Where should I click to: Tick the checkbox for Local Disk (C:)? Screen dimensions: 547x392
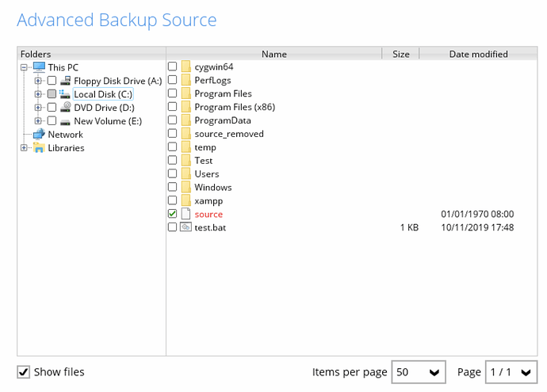coord(52,94)
